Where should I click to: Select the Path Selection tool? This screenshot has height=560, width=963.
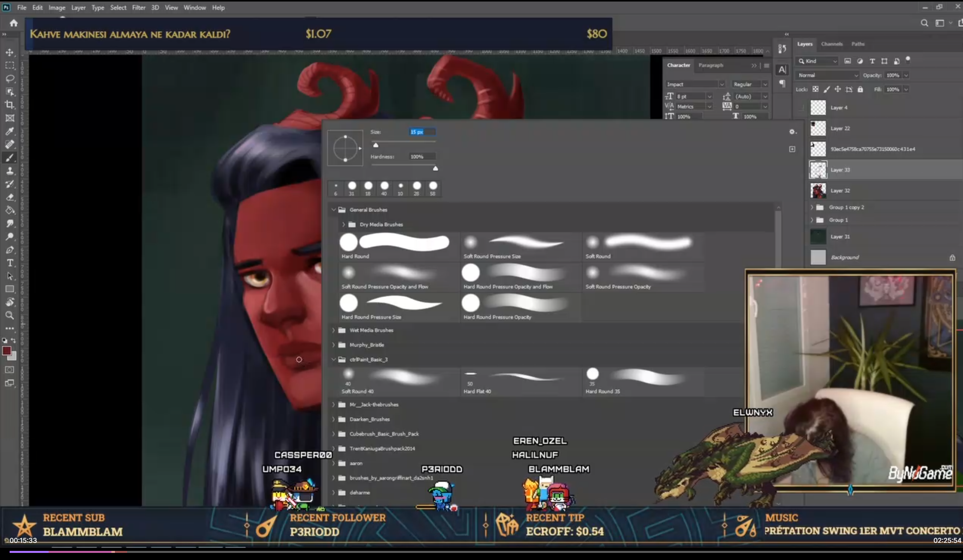pyautogui.click(x=10, y=276)
